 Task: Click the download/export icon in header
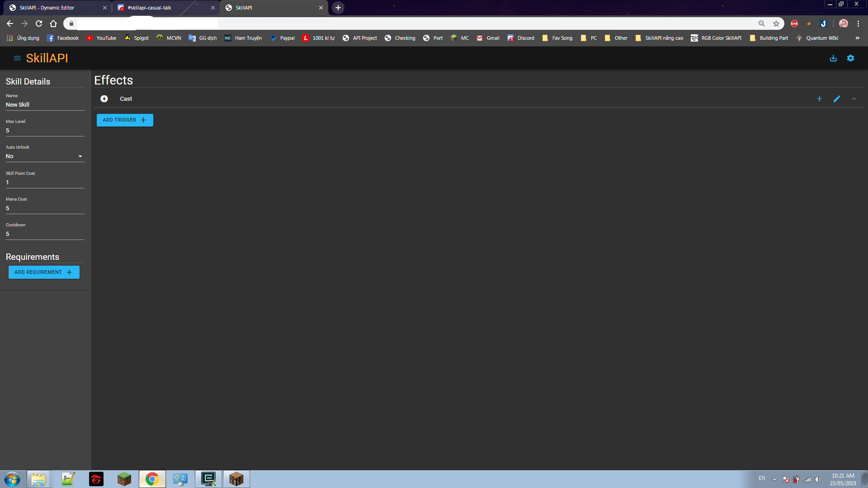833,58
